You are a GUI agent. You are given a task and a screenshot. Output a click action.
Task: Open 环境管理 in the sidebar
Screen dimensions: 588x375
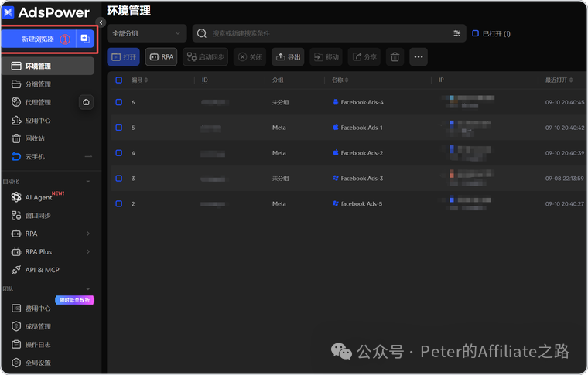click(48, 66)
